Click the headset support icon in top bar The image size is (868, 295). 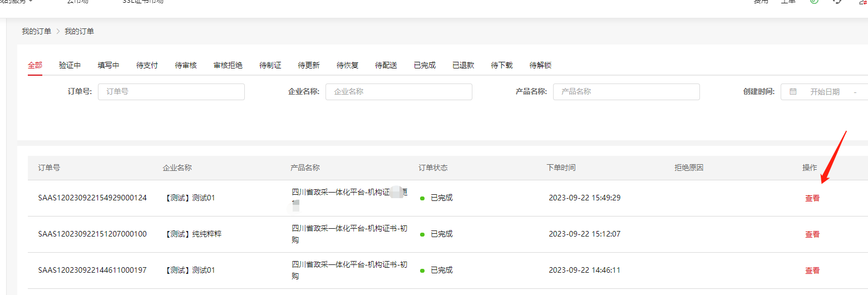[837, 2]
